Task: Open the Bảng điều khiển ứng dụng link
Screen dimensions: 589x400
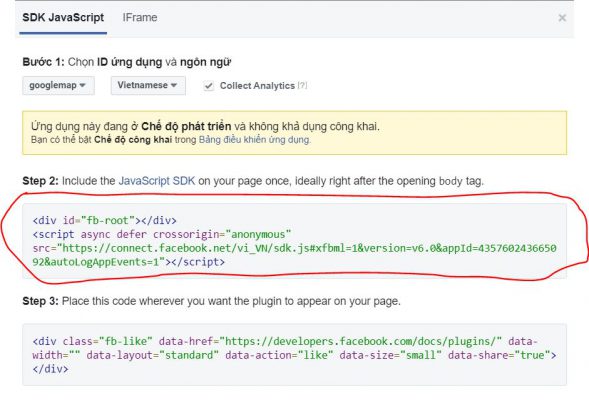Action: click(x=254, y=140)
